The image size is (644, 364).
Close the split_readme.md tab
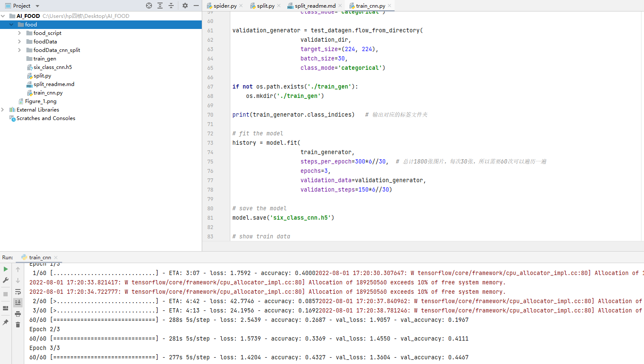coord(340,6)
